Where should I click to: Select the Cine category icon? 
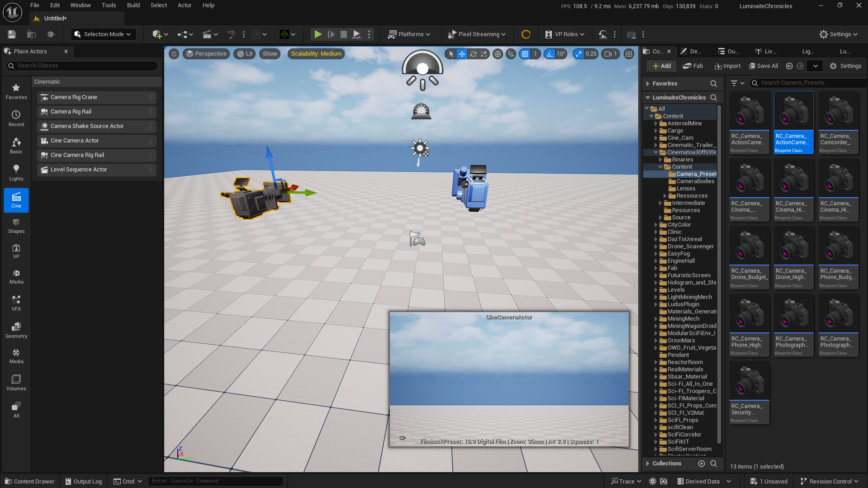pos(16,200)
